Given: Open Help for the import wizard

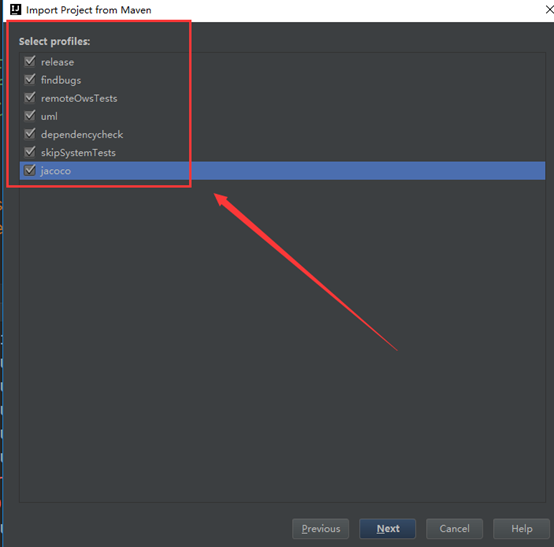Looking at the screenshot, I should coord(521,529).
